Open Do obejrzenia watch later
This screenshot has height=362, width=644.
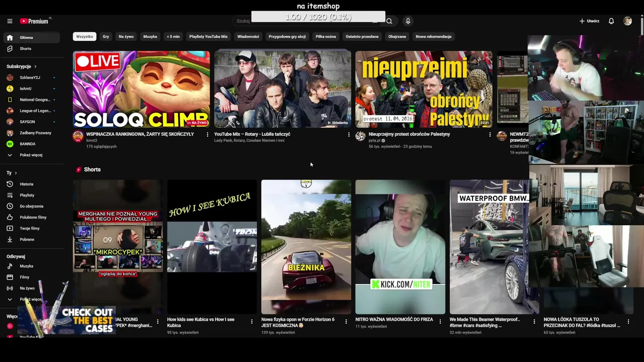tap(32, 206)
